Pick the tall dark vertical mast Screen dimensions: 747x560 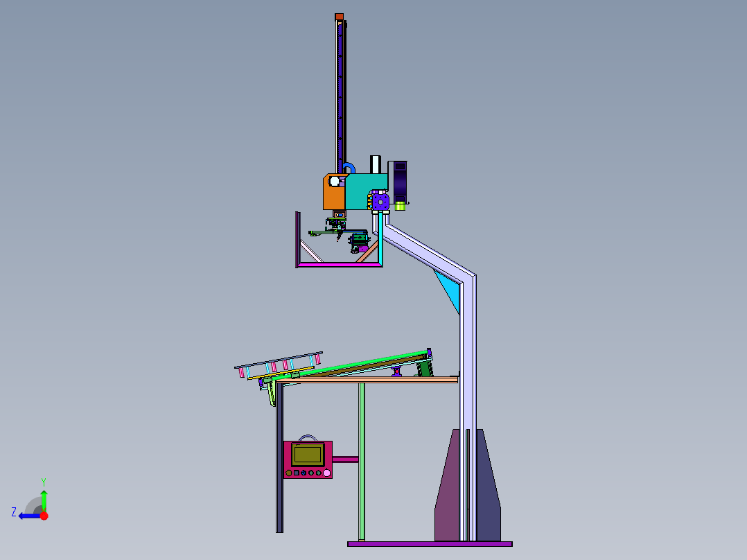pyautogui.click(x=340, y=97)
